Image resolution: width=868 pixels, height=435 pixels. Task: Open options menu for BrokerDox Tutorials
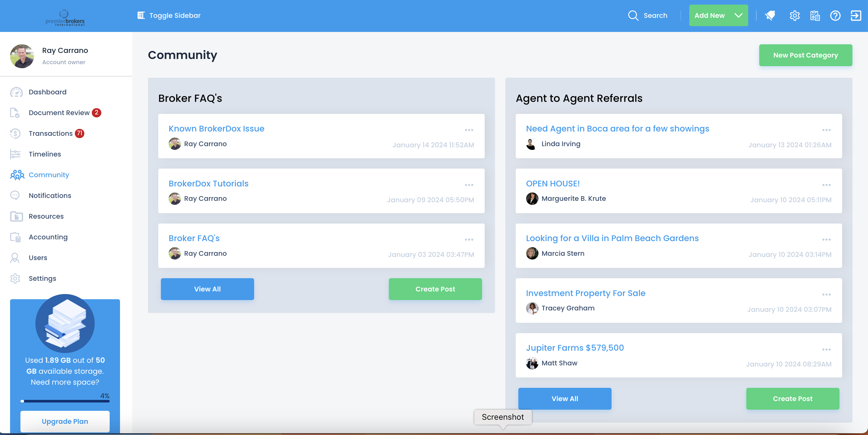[x=469, y=185]
